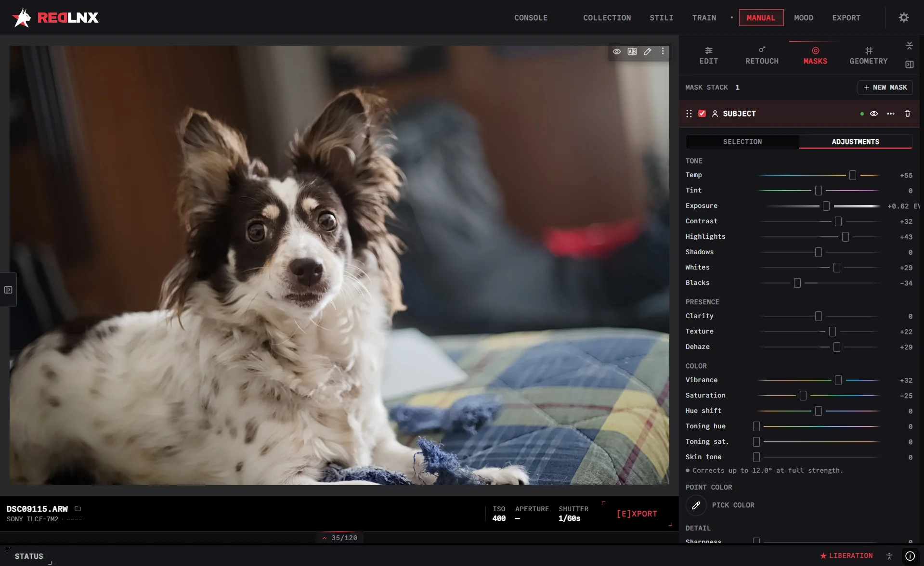Click the dog photo preview
Image resolution: width=924 pixels, height=566 pixels.
click(339, 265)
